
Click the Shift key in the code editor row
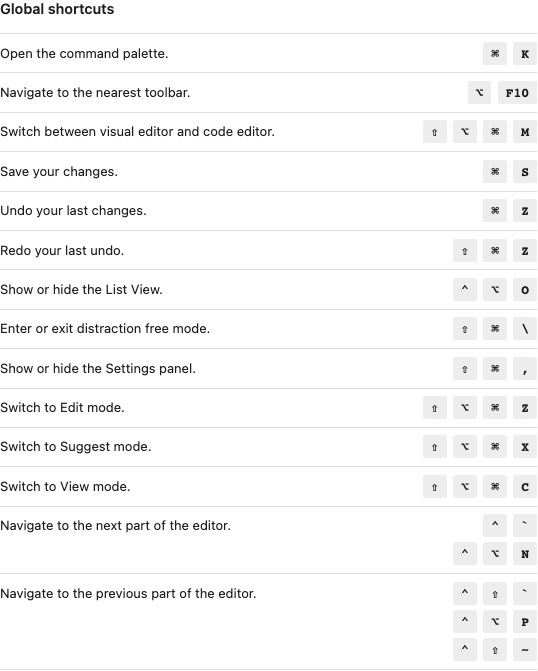pyautogui.click(x=435, y=132)
